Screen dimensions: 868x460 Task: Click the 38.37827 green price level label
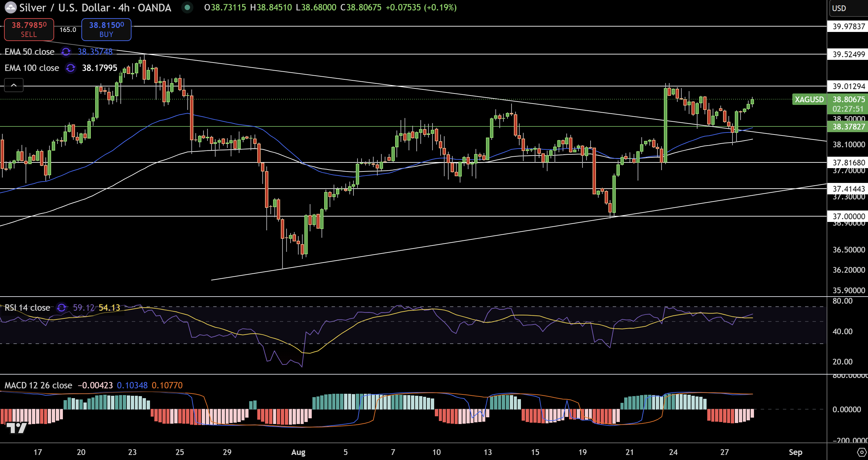point(848,127)
